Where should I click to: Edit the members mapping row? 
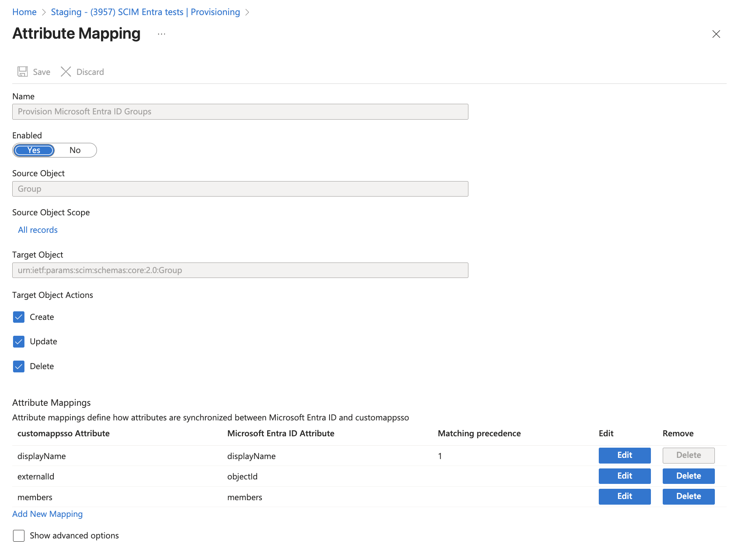coord(624,496)
